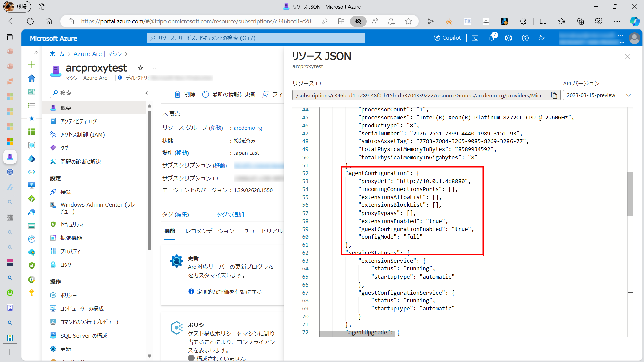Viewport: 644px width, 362px height.
Task: Favorite arcproxytest with the star icon
Action: click(x=141, y=68)
